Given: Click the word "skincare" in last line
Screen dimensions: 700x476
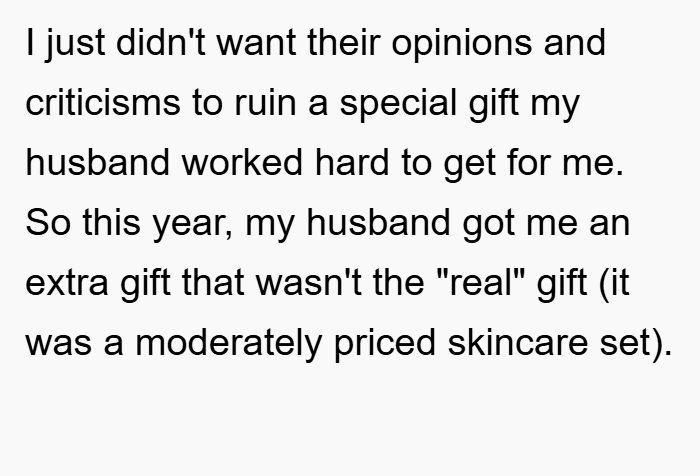Looking at the screenshot, I should 517,342.
